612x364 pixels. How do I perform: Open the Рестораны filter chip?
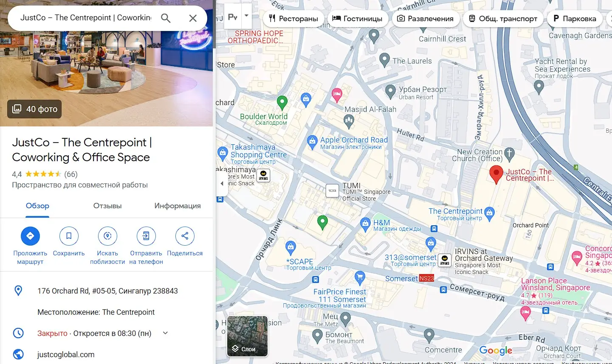click(x=293, y=19)
